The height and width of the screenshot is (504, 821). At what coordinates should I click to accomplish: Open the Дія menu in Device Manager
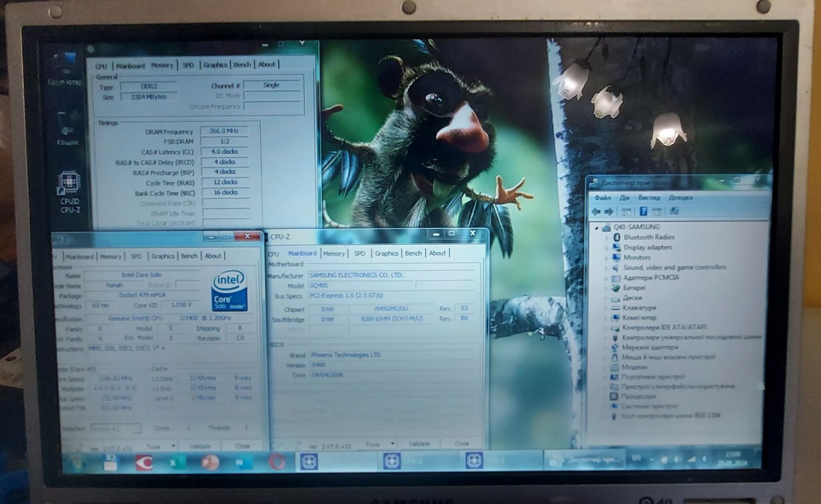(x=624, y=198)
